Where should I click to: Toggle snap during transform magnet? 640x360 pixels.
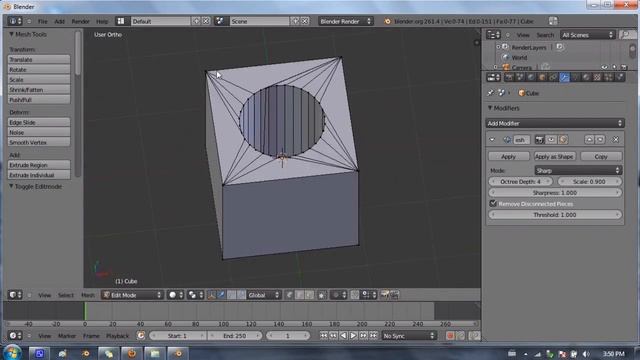tap(355, 295)
